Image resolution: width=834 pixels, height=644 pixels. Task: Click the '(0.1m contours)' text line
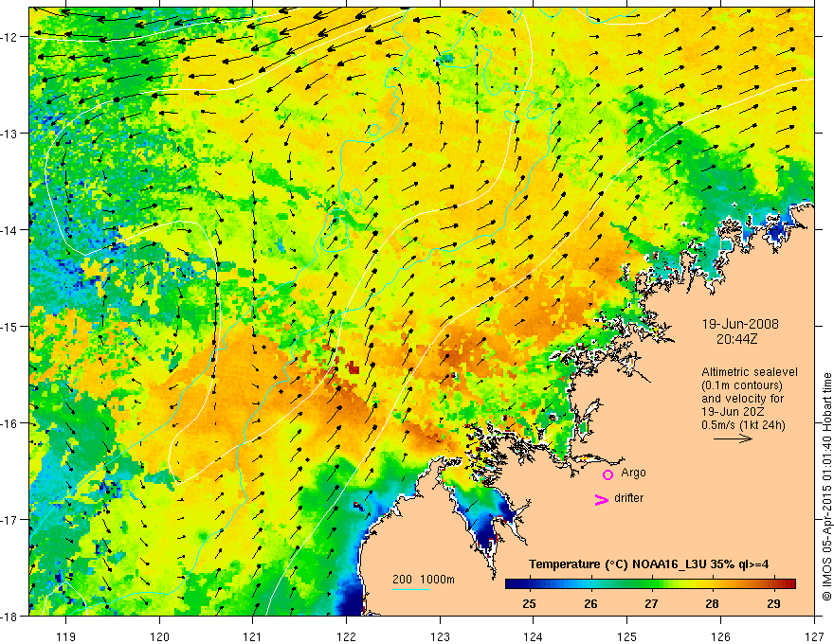click(x=742, y=385)
